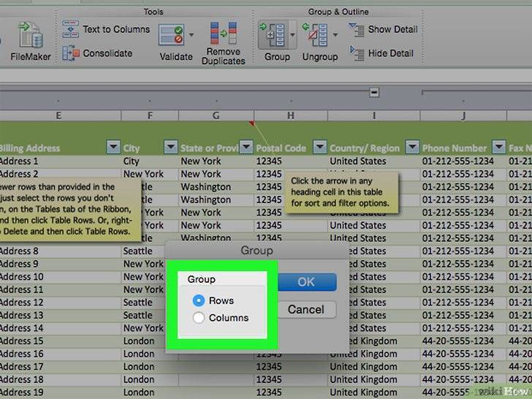Viewport: 532px width, 399px height.
Task: Open the Country/Region filter dropdown
Action: coord(411,148)
